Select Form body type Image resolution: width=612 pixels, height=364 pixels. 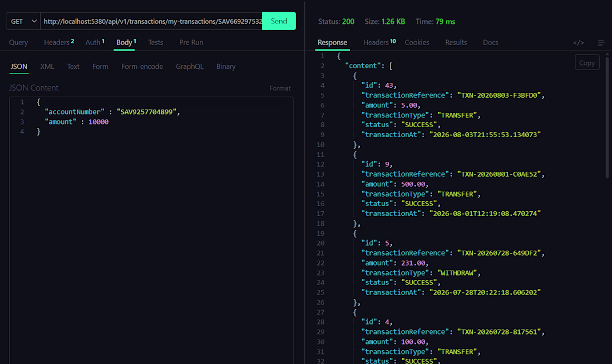(x=100, y=66)
